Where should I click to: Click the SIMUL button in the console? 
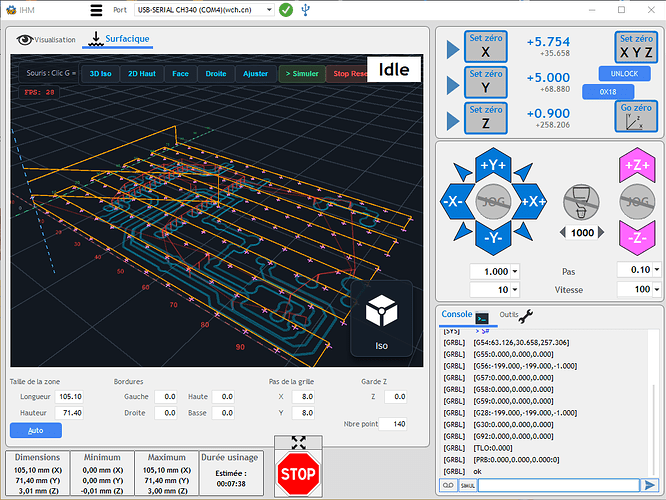(468, 485)
